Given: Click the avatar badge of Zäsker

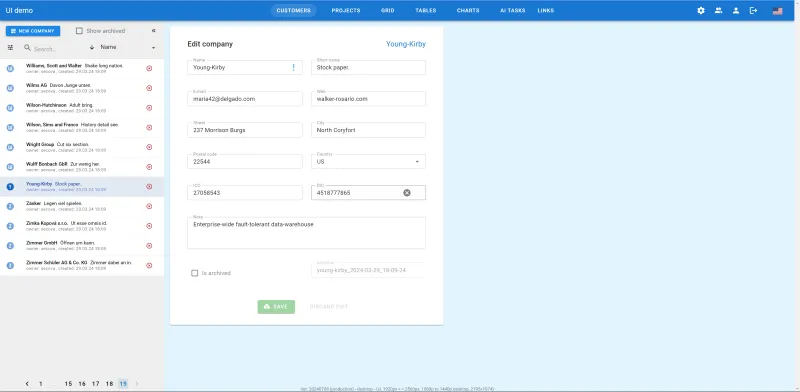Looking at the screenshot, I should [x=10, y=206].
